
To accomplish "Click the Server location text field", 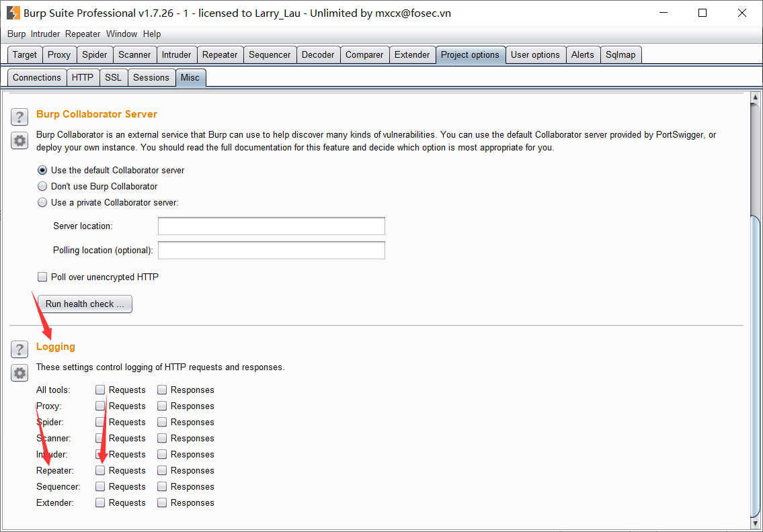I will 271,226.
